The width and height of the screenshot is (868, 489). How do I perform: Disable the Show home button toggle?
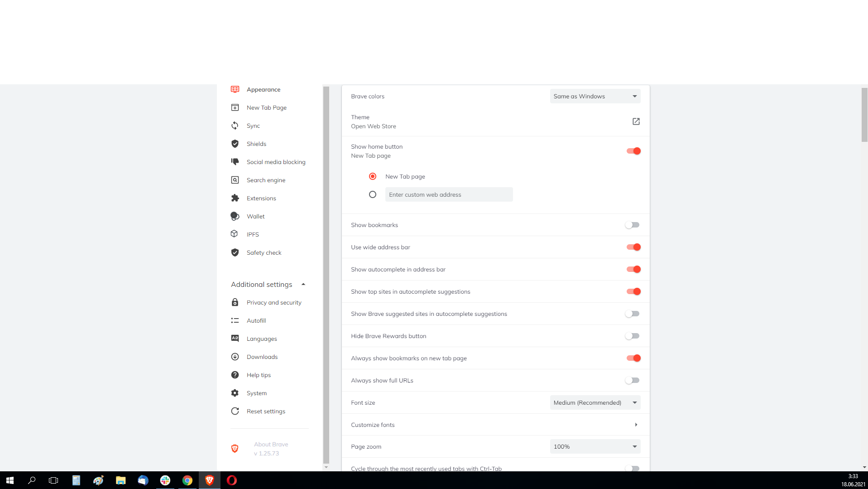point(633,151)
